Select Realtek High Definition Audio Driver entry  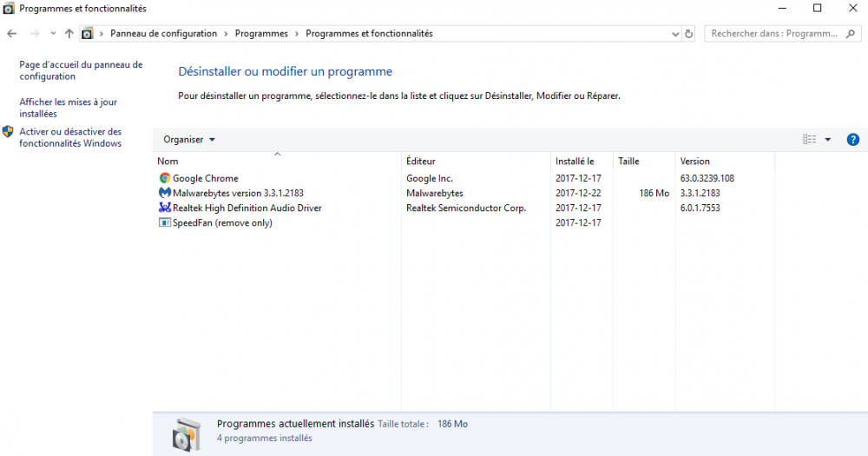pos(247,208)
